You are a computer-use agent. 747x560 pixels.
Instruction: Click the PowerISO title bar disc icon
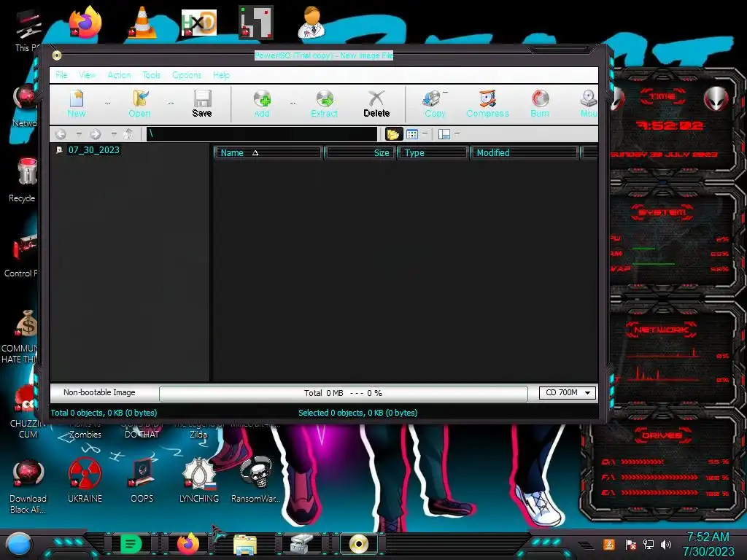coord(57,55)
